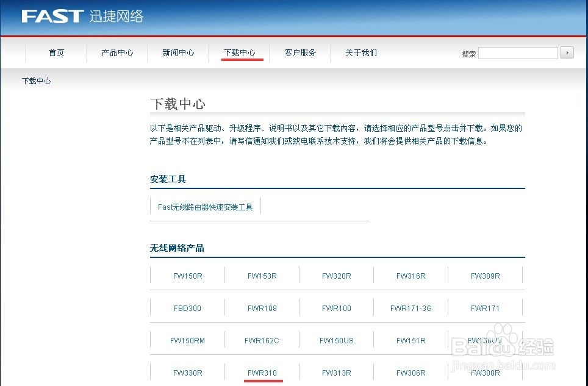Open the 产品中心 menu item

click(x=117, y=52)
